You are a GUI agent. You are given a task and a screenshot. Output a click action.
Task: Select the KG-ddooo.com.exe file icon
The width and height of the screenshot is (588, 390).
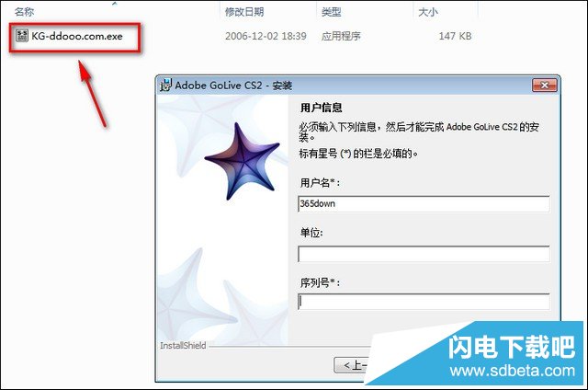pyautogui.click(x=22, y=36)
